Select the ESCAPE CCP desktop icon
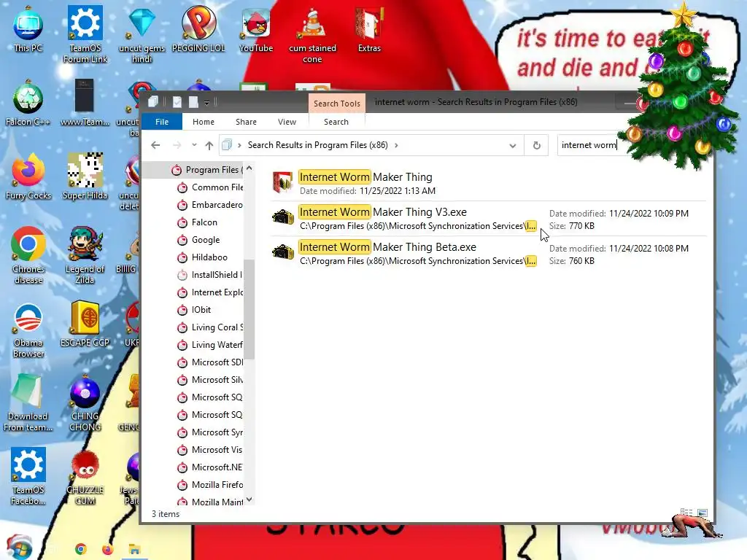Viewport: 747px width, 560px height. tap(85, 324)
